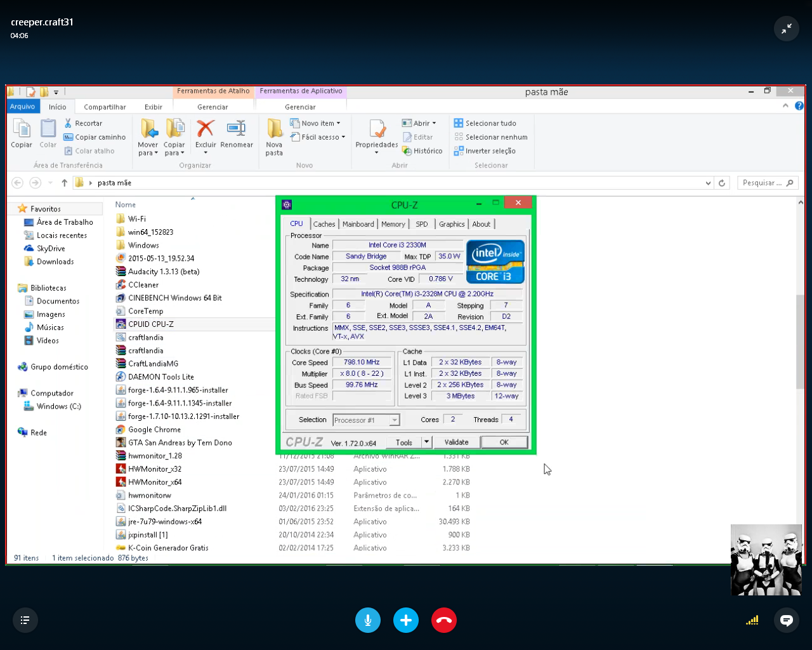Click the stormtrooper self-video thumbnail
Screen dimensions: 812x650
(x=766, y=560)
